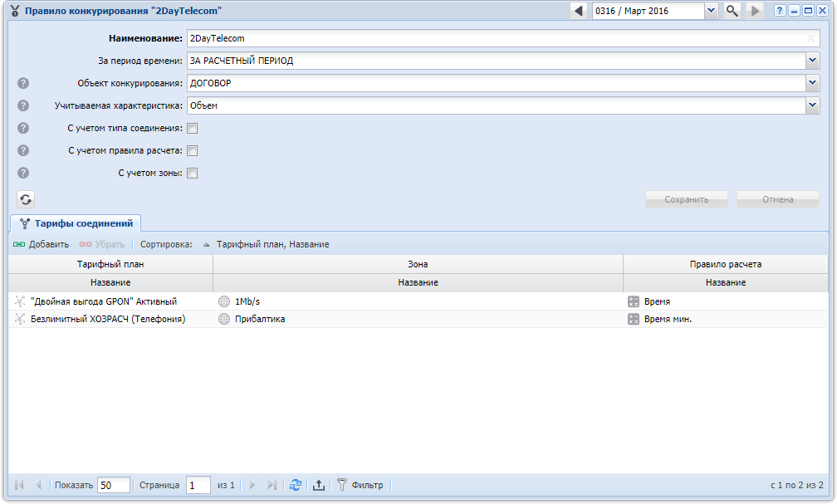Click help icon for С учетом зоны
837x504 pixels.
tap(23, 173)
